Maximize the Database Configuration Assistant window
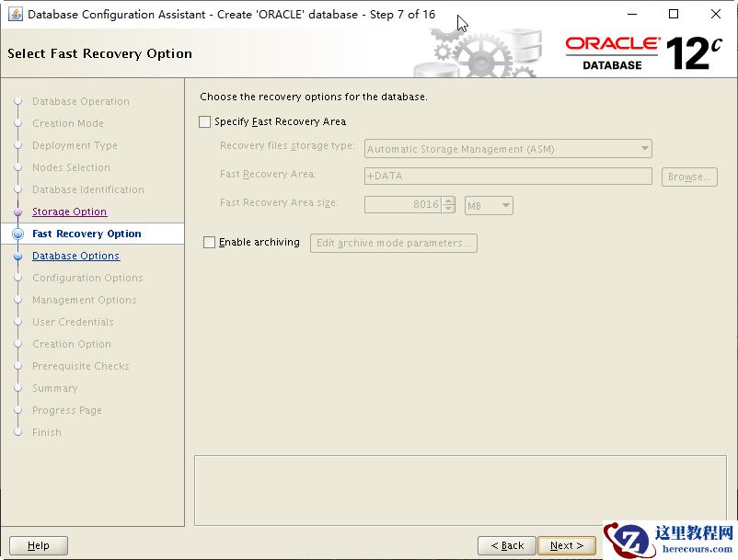This screenshot has width=738, height=560. (674, 14)
